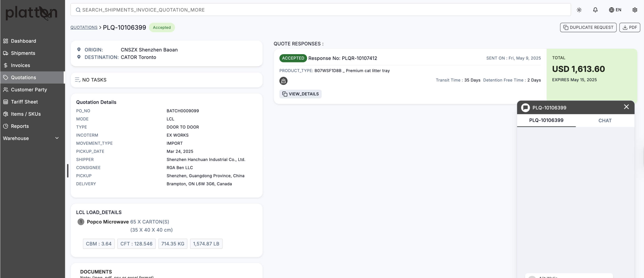Go to Shipments in the sidebar
Screen dimensions: 644x278
click(23, 53)
